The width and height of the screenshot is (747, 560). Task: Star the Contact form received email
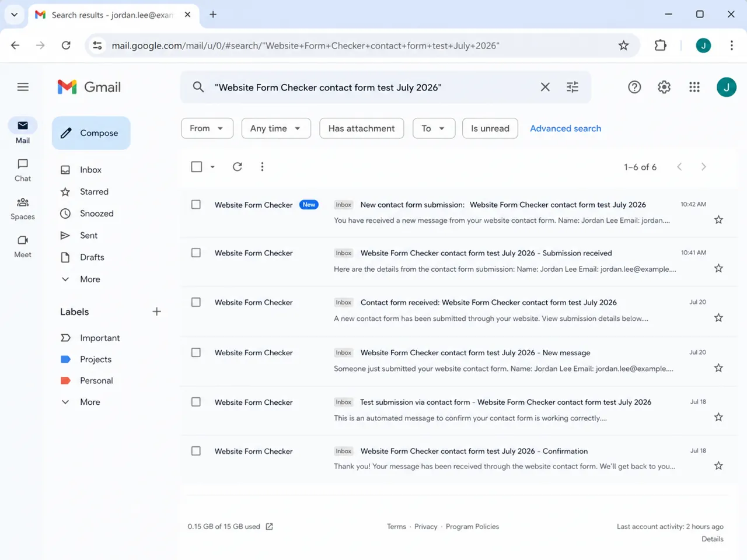coord(718,318)
